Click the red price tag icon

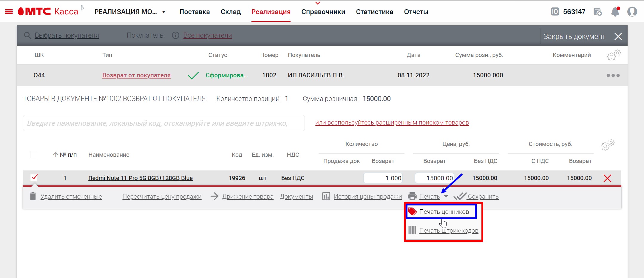[412, 211]
